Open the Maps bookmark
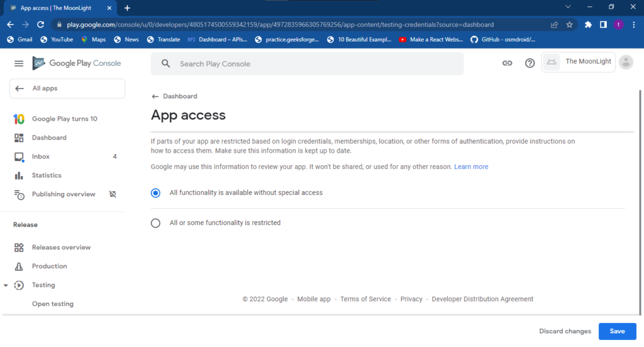 click(x=93, y=40)
